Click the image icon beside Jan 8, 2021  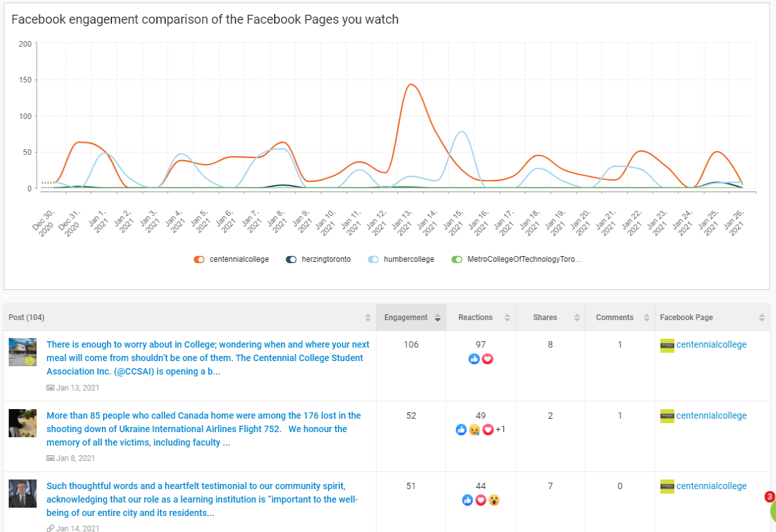50,458
